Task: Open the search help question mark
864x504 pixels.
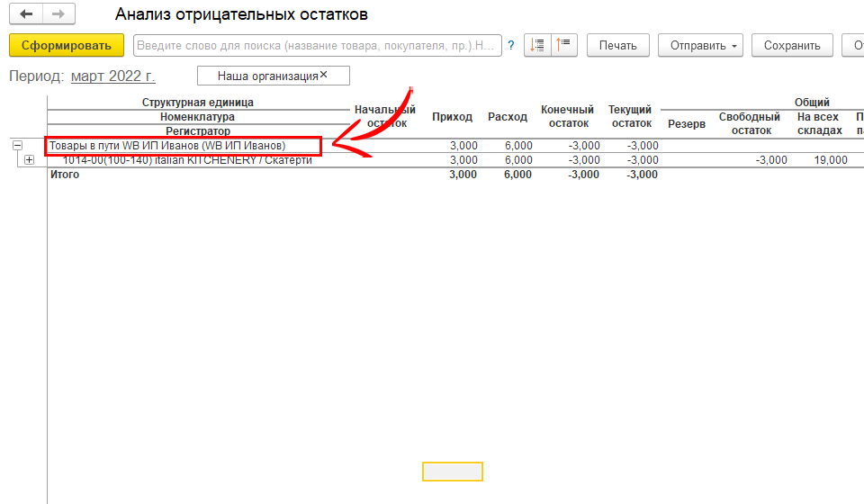Action: pyautogui.click(x=511, y=45)
